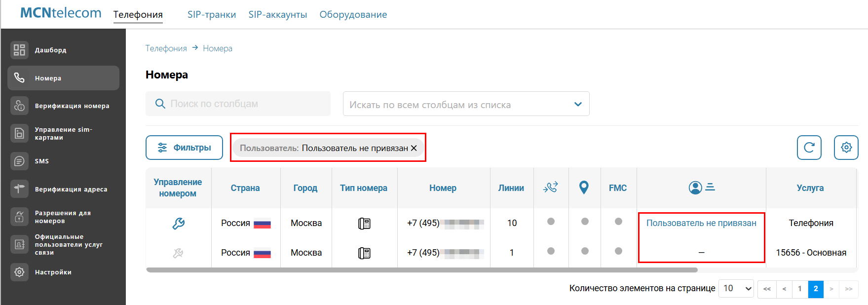Click the refresh table button

click(x=809, y=148)
